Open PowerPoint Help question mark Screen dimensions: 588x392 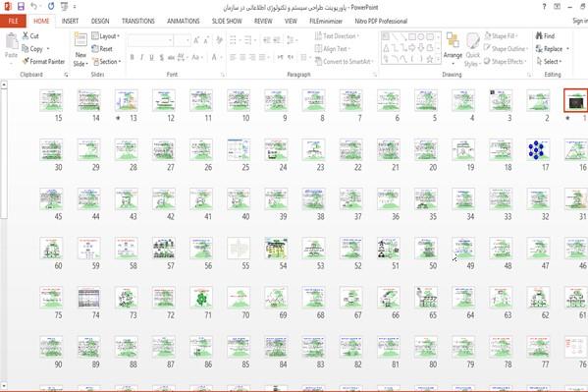pos(544,7)
